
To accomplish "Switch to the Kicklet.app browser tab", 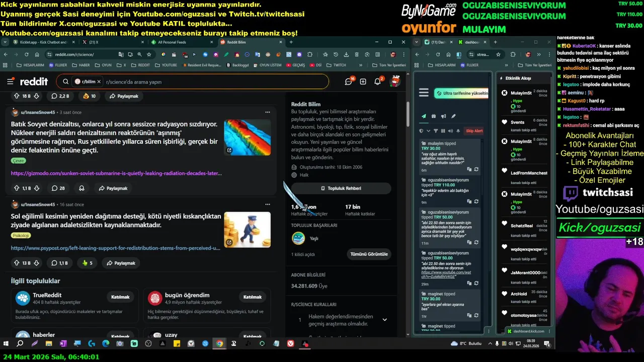I will (44, 42).
